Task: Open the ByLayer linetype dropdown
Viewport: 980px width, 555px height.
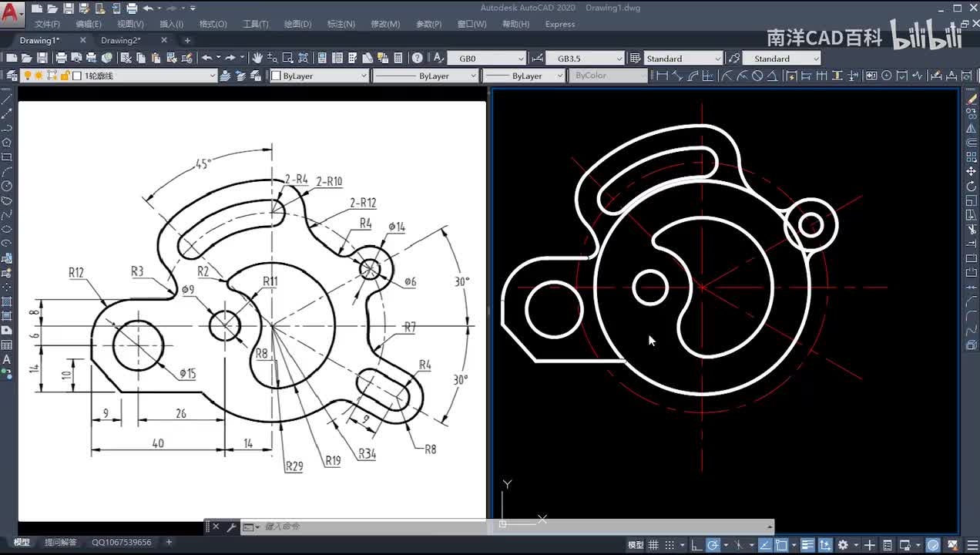Action: (x=426, y=76)
